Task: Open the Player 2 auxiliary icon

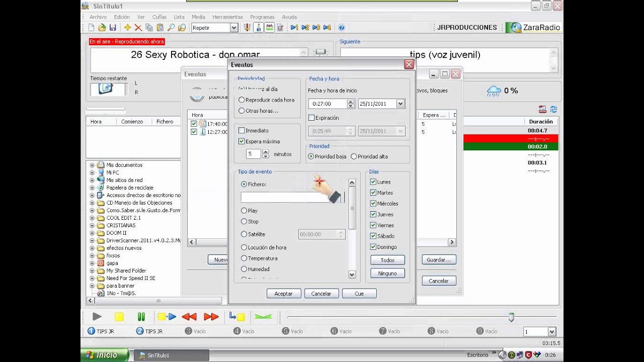Action: (305, 28)
